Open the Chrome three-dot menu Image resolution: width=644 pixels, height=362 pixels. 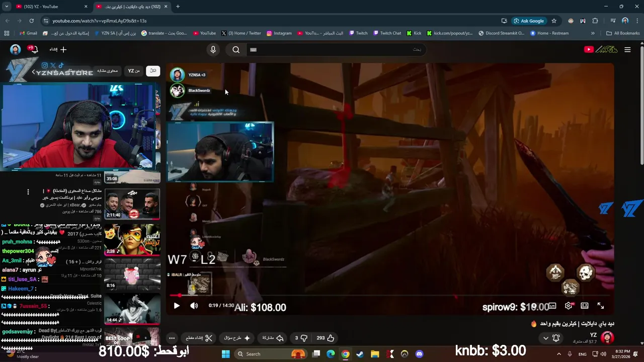(637, 21)
